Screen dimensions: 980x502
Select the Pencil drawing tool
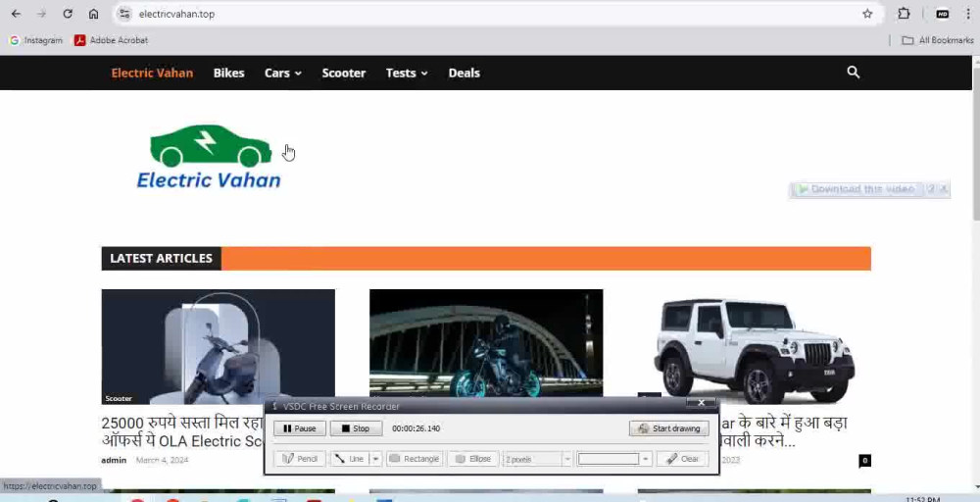point(299,459)
